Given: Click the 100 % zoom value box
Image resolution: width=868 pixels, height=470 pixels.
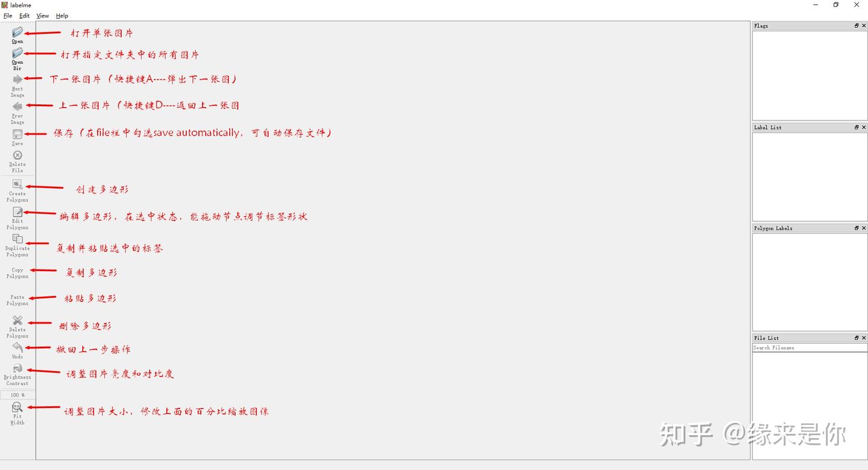Looking at the screenshot, I should coord(17,395).
